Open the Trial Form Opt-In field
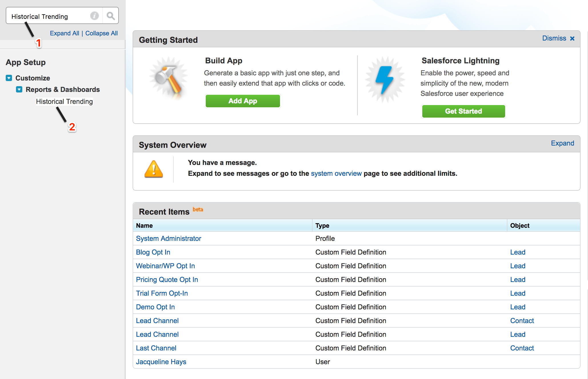The image size is (588, 379). point(162,293)
